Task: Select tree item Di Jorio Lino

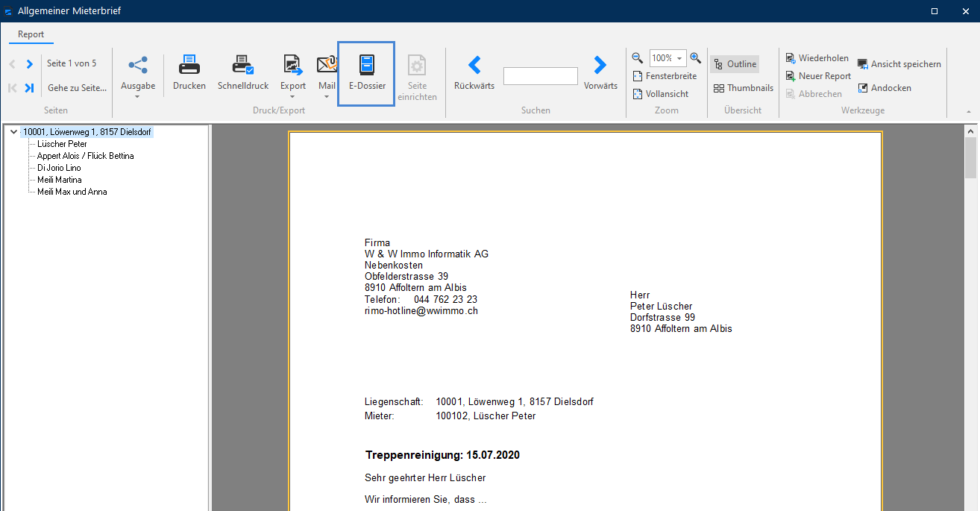Action: (x=59, y=168)
